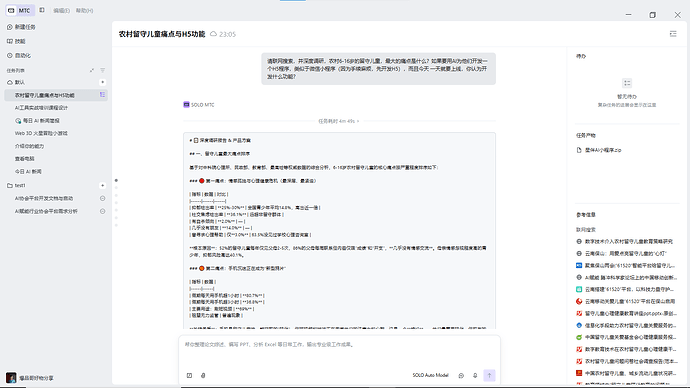Open reference 中国留守儿童关爱基金会心理健康服务
This screenshot has height=388, width=690.
[627, 337]
